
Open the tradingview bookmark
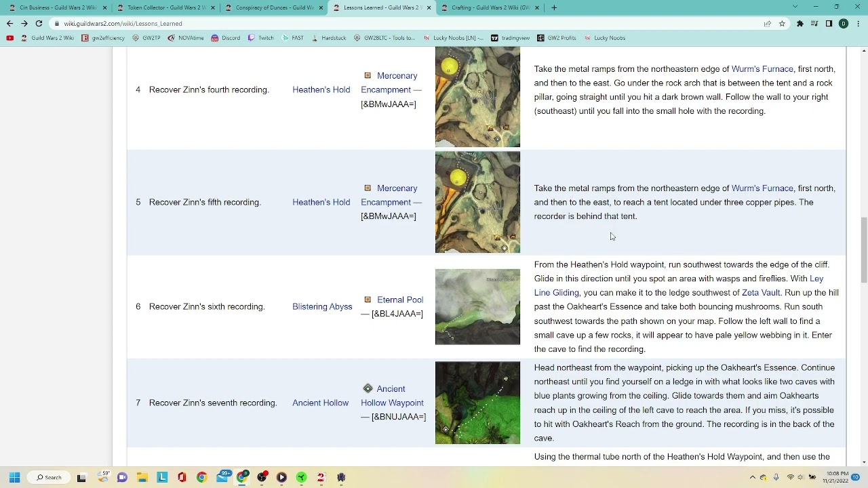510,38
